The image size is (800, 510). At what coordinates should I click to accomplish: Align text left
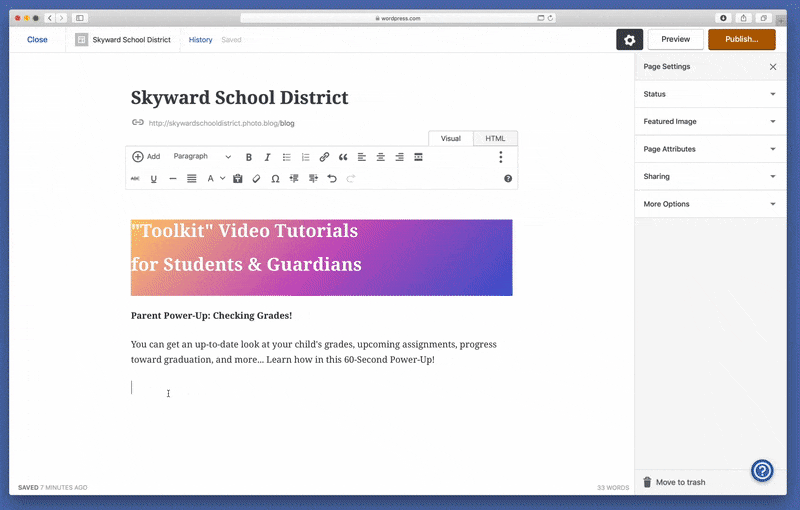[x=362, y=157]
